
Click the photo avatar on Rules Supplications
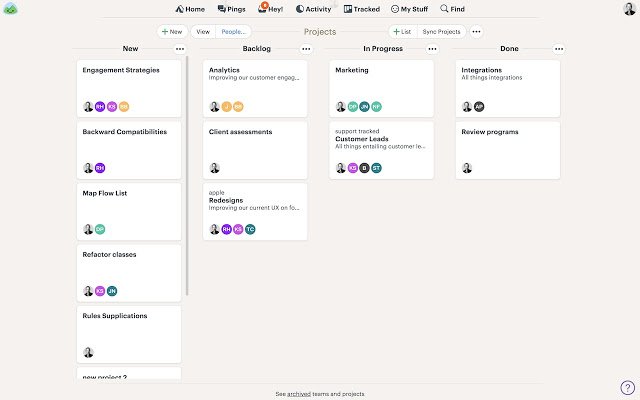[88, 352]
